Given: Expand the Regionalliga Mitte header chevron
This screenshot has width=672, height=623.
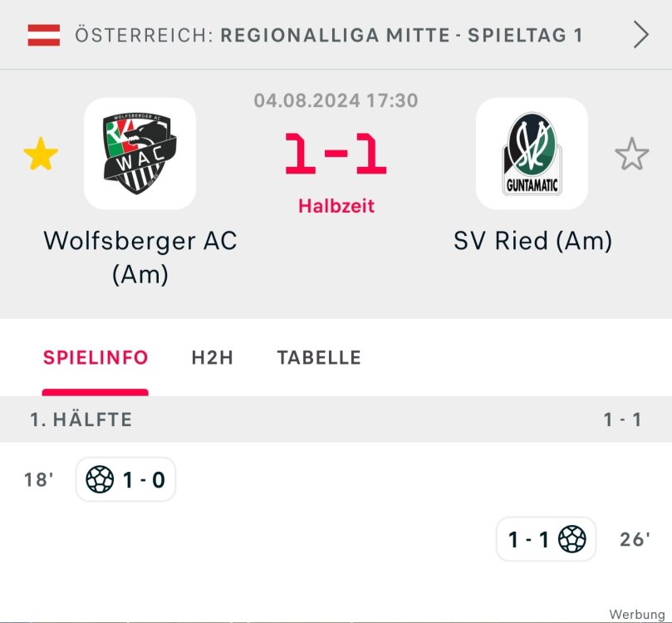Looking at the screenshot, I should pos(640,35).
